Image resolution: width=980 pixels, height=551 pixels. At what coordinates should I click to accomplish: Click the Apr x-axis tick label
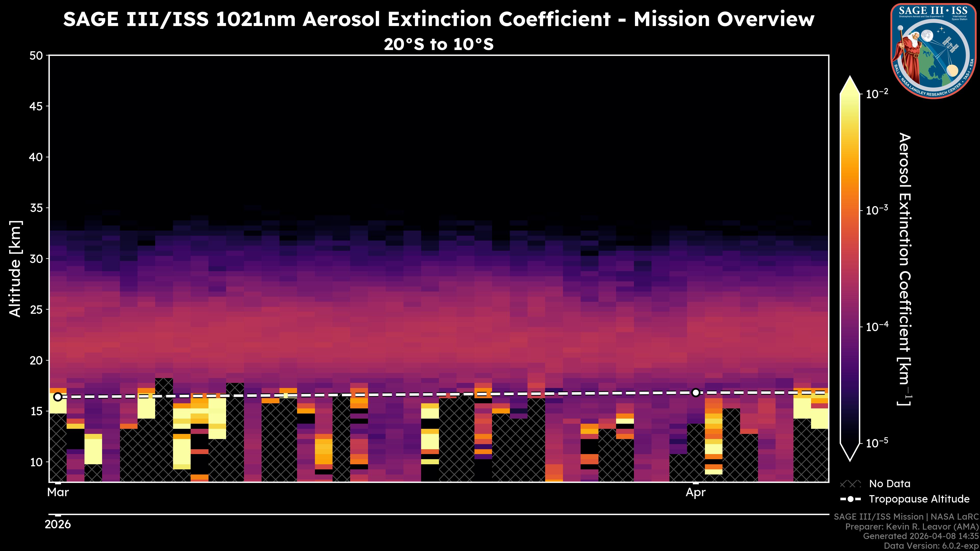pyautogui.click(x=695, y=492)
